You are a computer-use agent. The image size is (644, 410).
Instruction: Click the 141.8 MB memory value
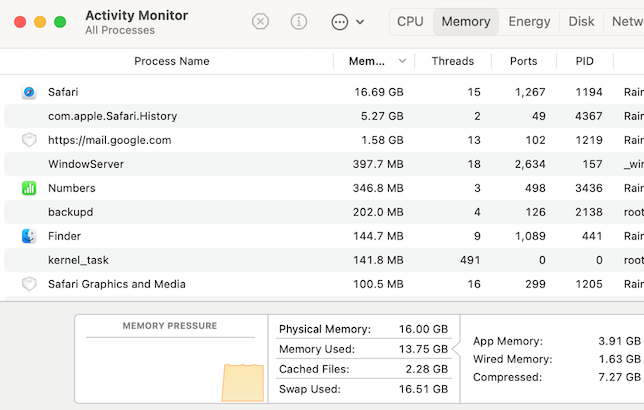pyautogui.click(x=378, y=260)
